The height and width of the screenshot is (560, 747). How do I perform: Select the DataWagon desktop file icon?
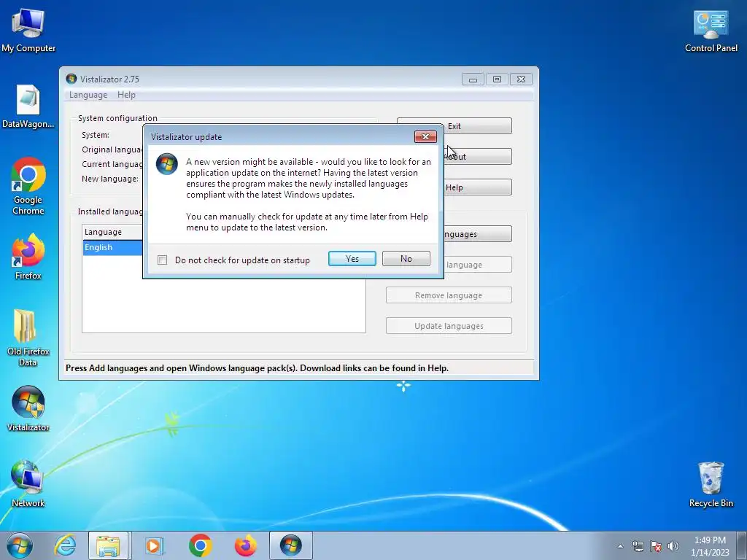28,106
